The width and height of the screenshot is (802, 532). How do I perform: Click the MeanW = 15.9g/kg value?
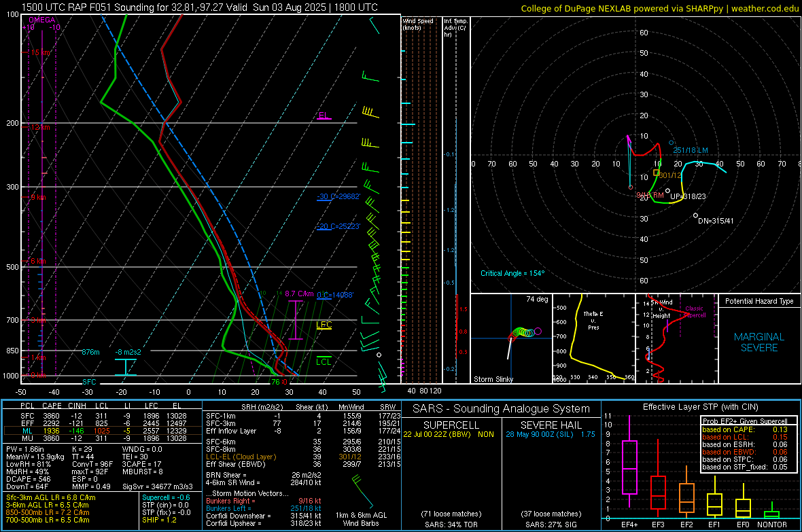[x=35, y=457]
